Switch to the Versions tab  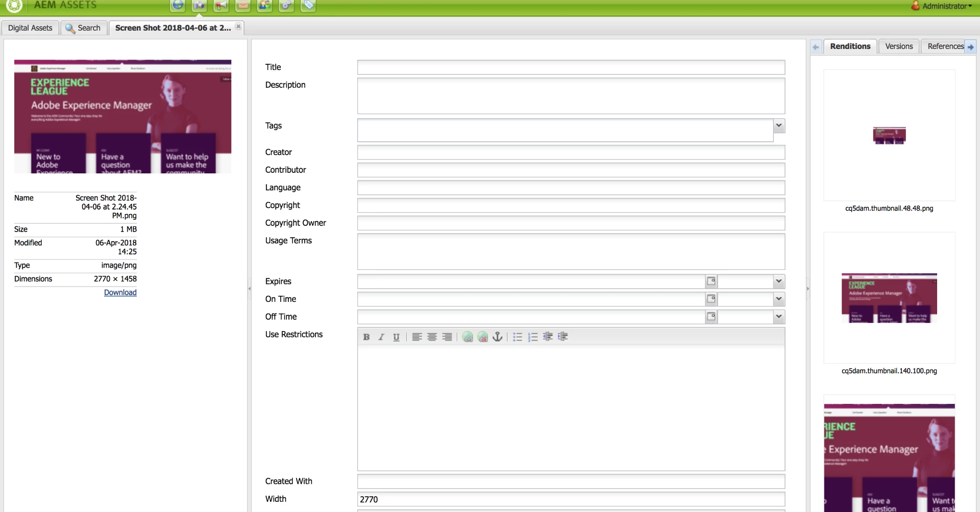(x=899, y=46)
